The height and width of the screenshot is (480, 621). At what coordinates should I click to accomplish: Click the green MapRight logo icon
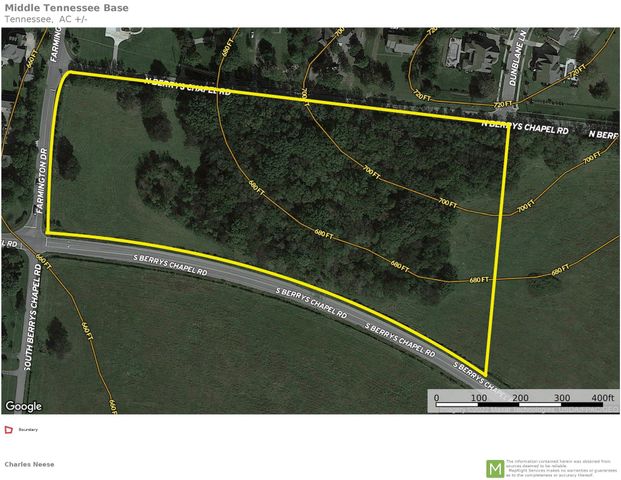click(494, 467)
